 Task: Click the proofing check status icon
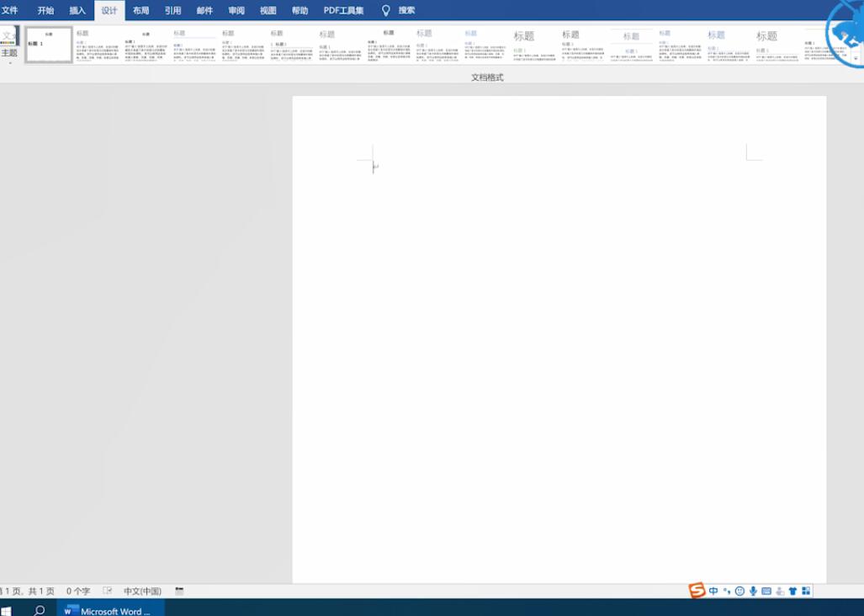coord(108,592)
